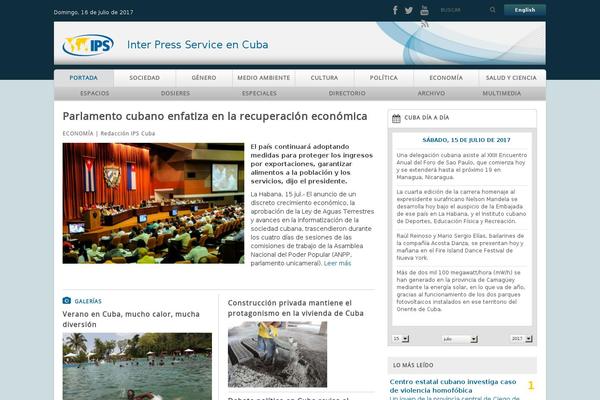This screenshot has width=600, height=400.
Task: Open the year dropdown showing 2017
Action: [521, 339]
